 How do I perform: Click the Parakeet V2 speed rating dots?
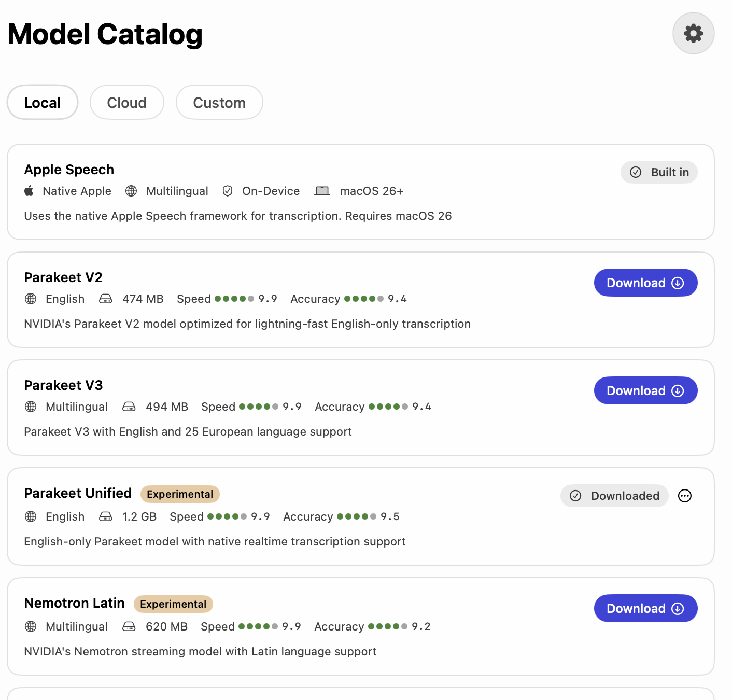coord(234,299)
